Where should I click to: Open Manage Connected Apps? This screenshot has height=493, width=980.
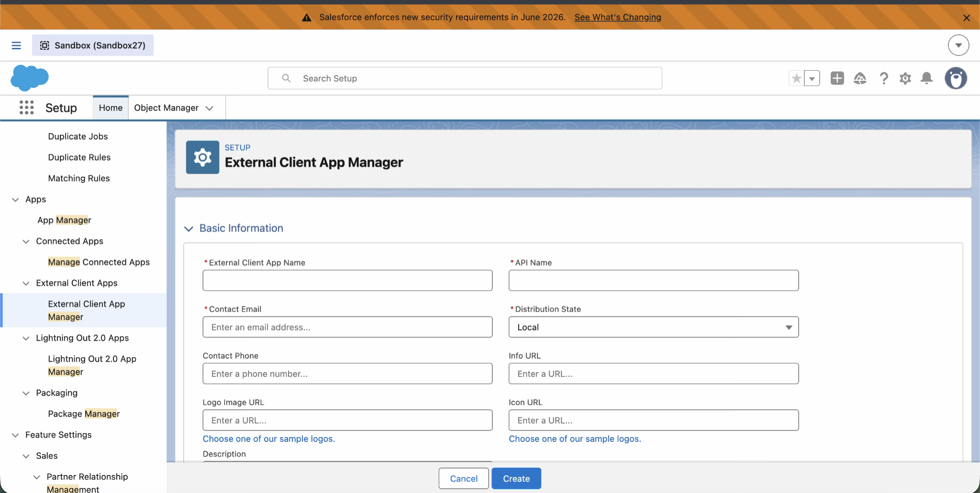point(99,262)
